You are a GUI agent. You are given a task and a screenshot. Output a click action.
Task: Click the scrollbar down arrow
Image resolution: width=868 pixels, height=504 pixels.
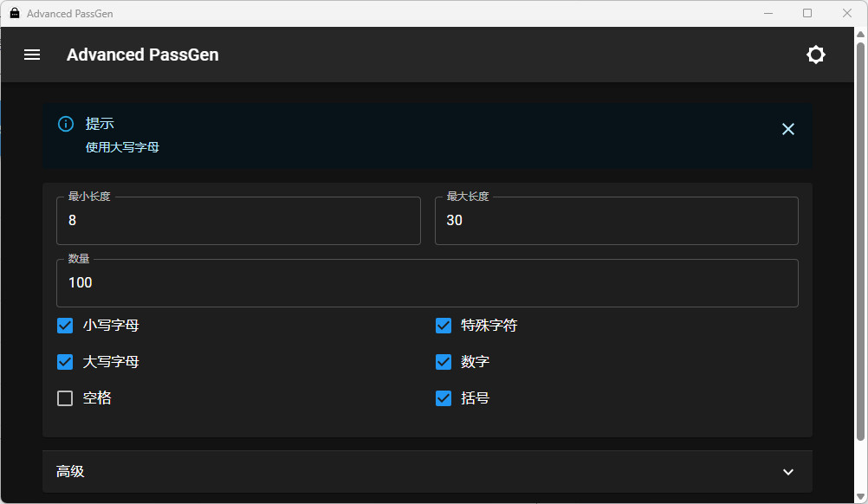(860, 497)
